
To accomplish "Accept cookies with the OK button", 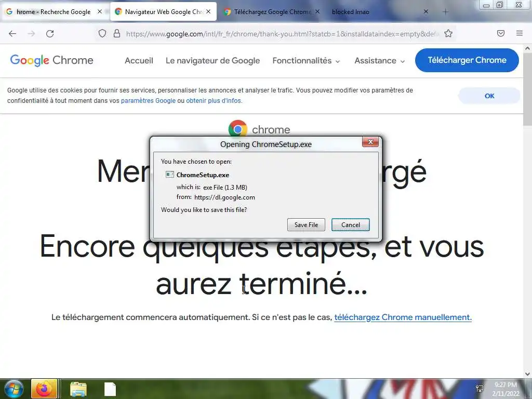I will 489,96.
